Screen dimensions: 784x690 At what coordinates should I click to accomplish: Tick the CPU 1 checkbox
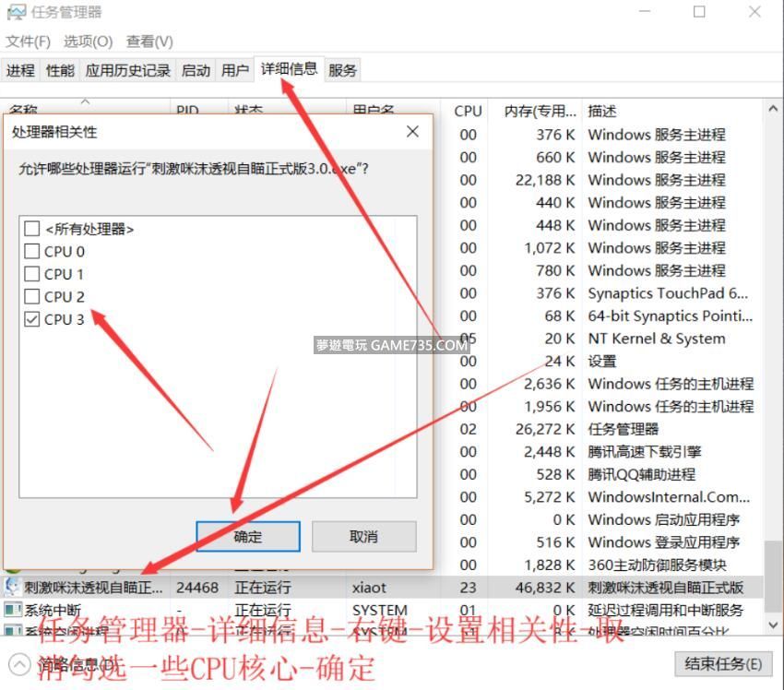tap(32, 274)
